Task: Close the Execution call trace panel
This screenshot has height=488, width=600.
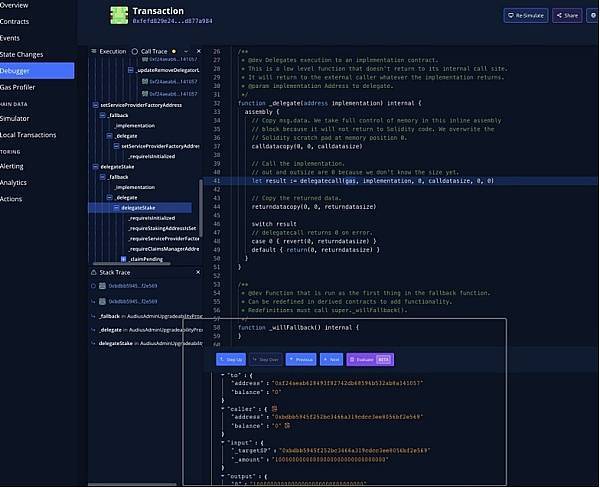Action: (x=199, y=51)
